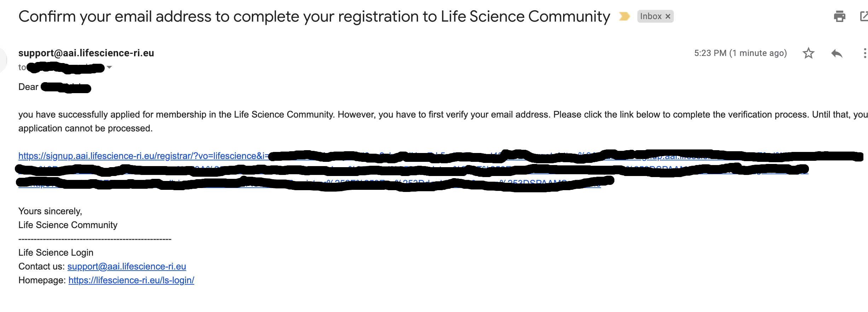Open the three-dot more options menu
The height and width of the screenshot is (312, 868).
pos(865,53)
